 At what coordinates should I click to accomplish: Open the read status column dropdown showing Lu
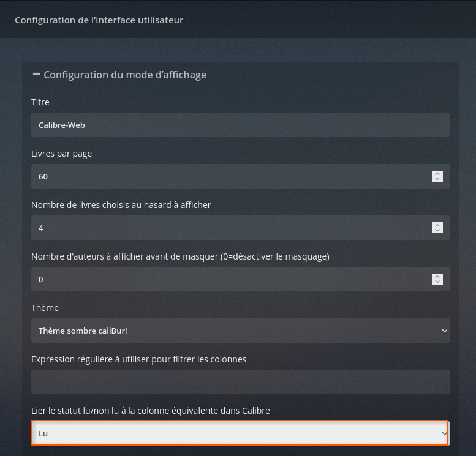pyautogui.click(x=240, y=433)
